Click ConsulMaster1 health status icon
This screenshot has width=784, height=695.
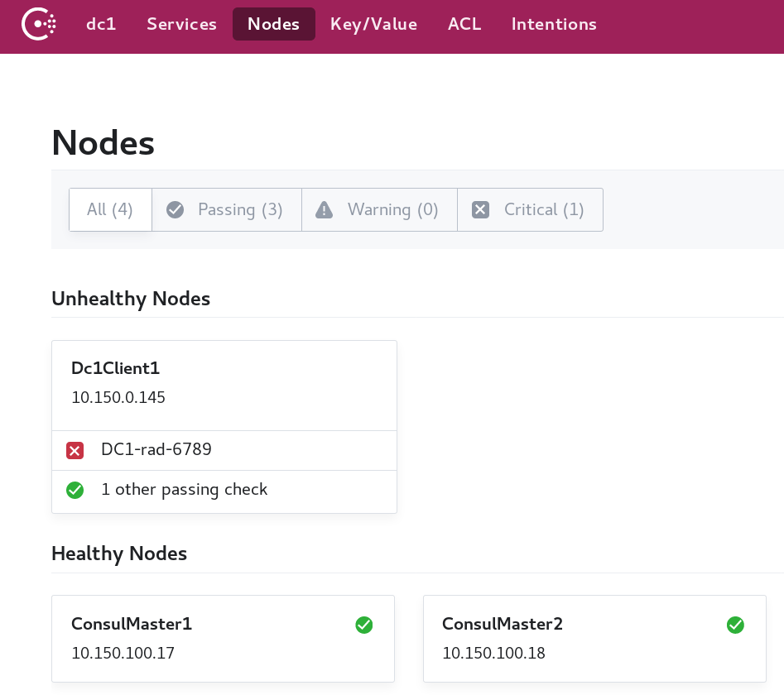[x=364, y=625]
